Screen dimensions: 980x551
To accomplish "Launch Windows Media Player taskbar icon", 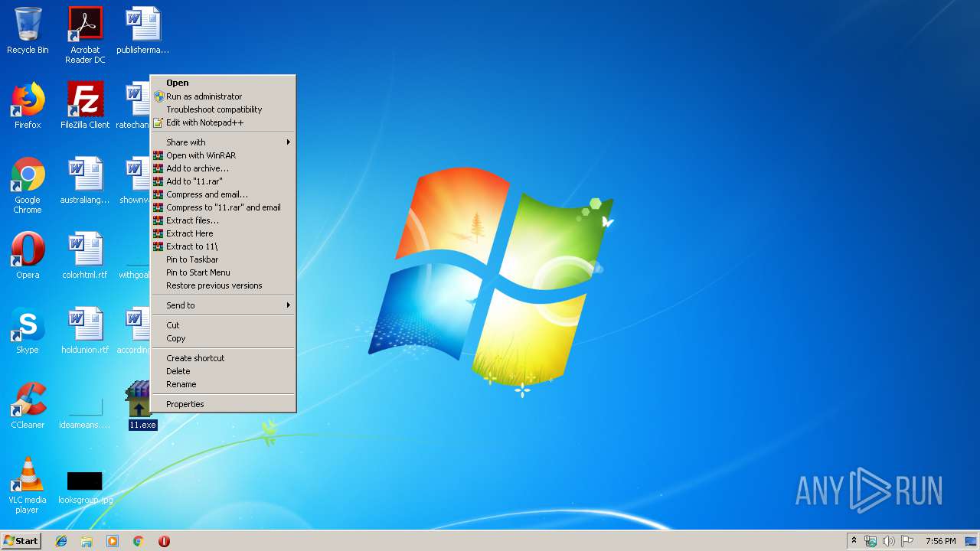I will point(113,541).
